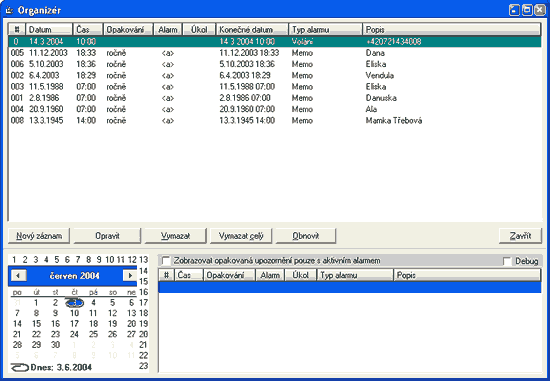Click Dnes: 3.6.2004 today link
Screen dimensions: 550x381
61,367
